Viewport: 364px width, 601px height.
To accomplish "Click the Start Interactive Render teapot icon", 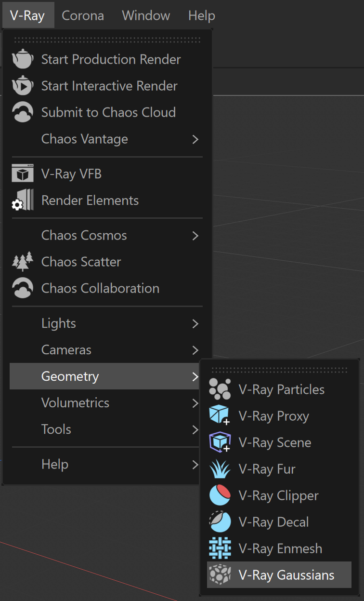I will pos(22,86).
